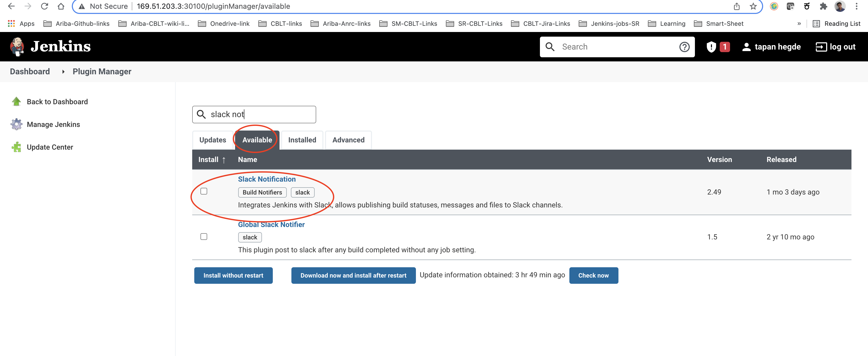The image size is (868, 356).
Task: Switch to the Updates tab
Action: click(x=213, y=140)
